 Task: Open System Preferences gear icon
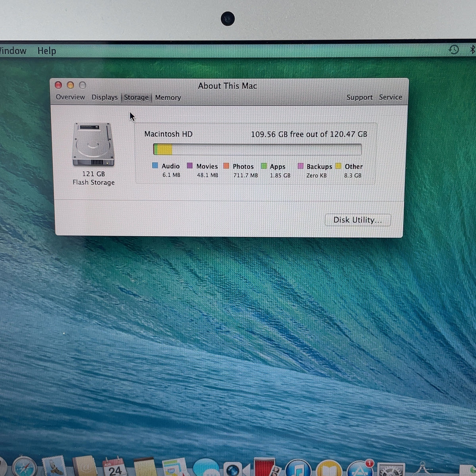click(x=391, y=469)
